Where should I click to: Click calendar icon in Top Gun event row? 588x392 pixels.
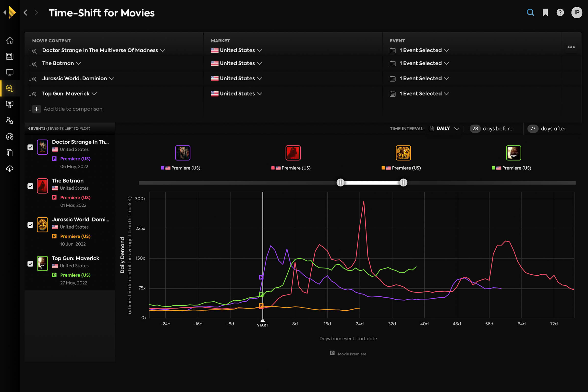pyautogui.click(x=392, y=94)
